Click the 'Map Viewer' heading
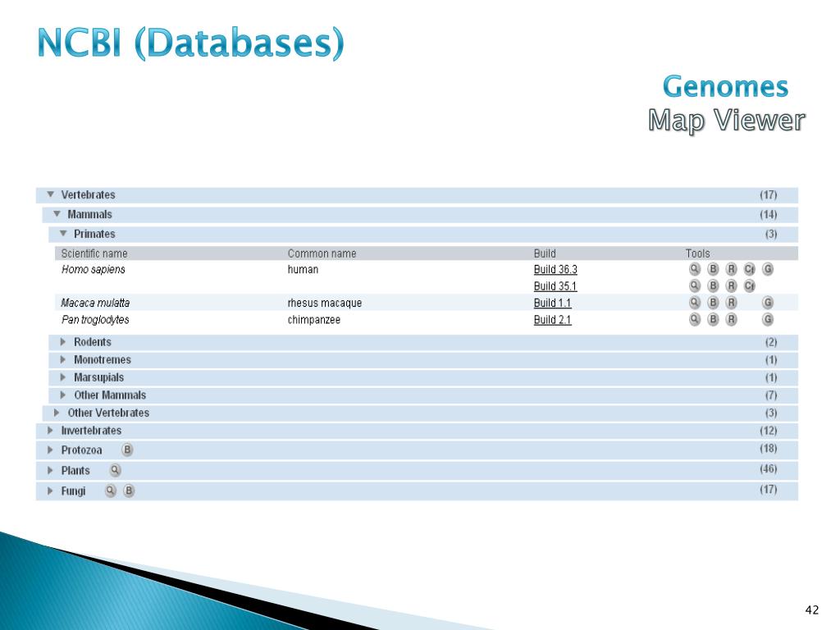 tap(727, 121)
